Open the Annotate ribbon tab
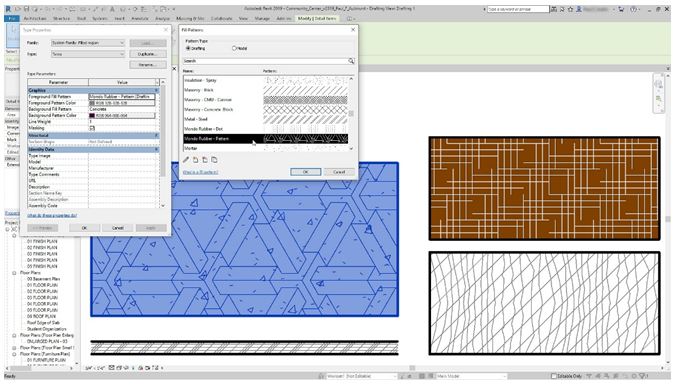677x387 pixels. click(x=139, y=19)
